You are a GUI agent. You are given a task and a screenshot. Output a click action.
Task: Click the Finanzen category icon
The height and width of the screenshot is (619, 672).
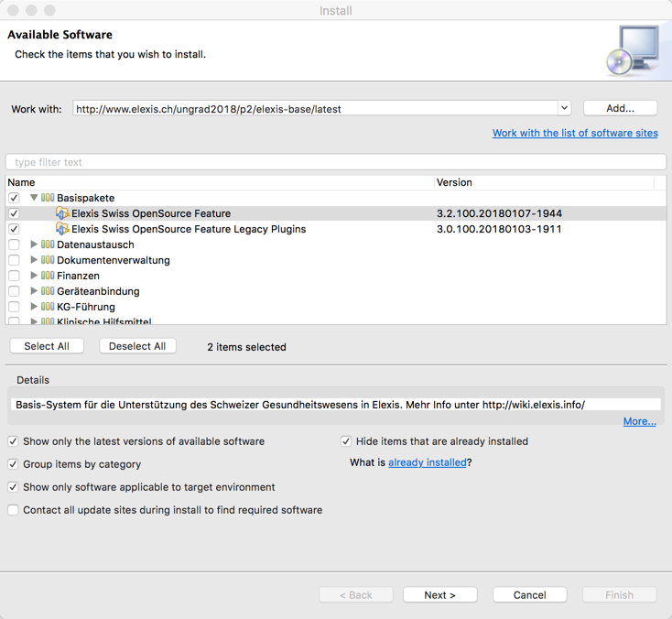tap(48, 276)
